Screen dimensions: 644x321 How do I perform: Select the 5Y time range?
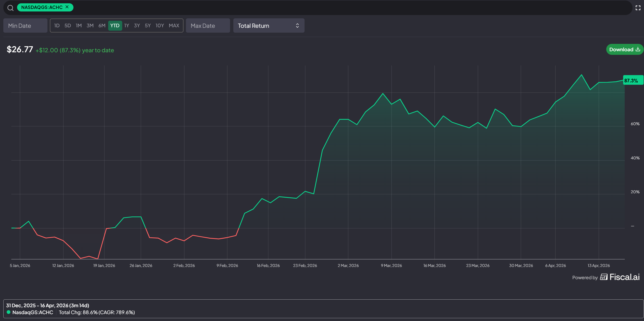click(x=148, y=25)
